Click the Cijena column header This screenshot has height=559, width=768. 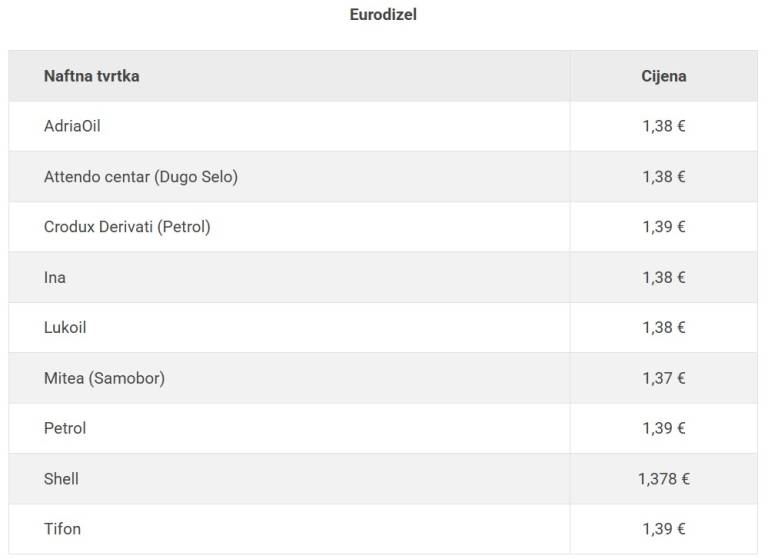[x=663, y=76]
